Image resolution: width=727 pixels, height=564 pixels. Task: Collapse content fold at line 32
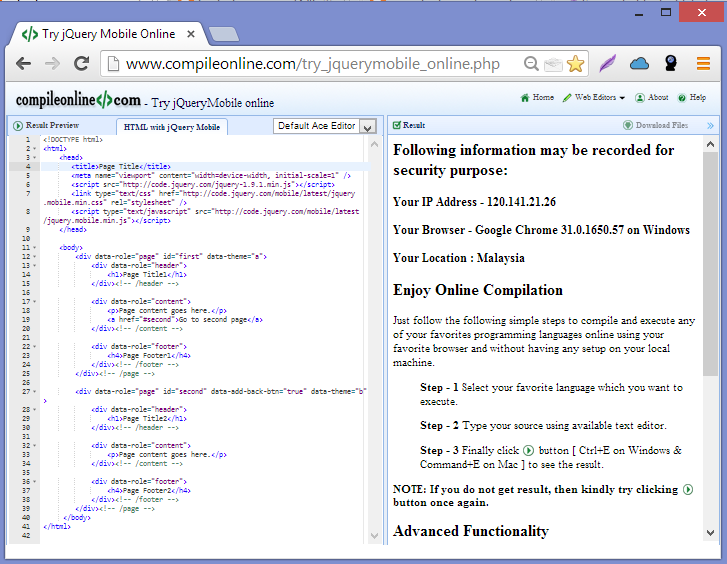click(35, 446)
